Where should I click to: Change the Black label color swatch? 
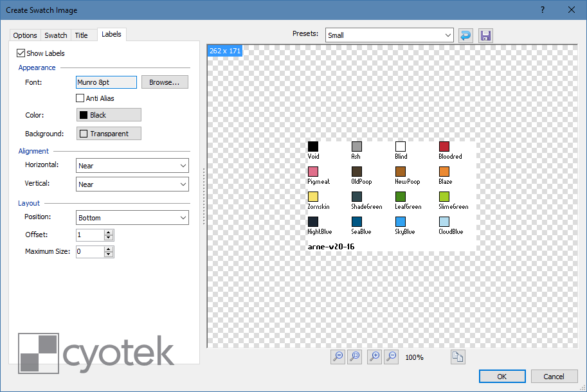108,114
